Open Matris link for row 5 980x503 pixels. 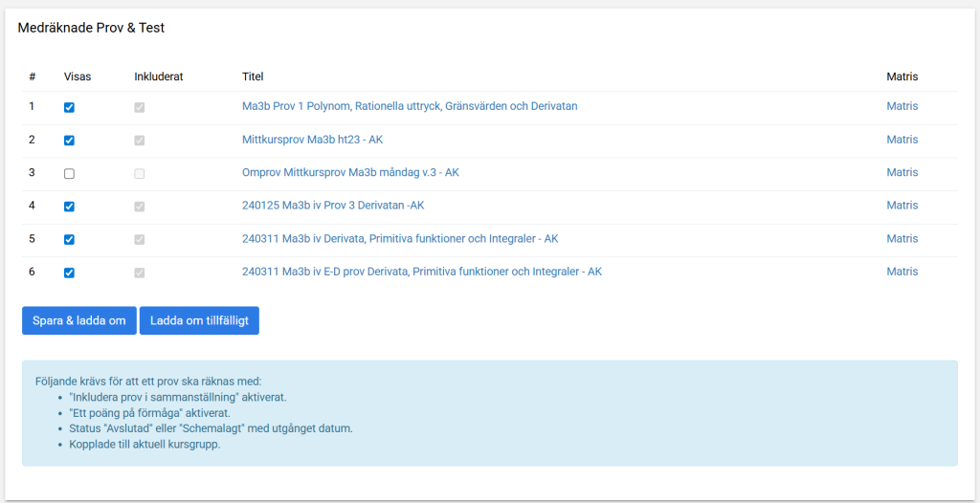902,239
